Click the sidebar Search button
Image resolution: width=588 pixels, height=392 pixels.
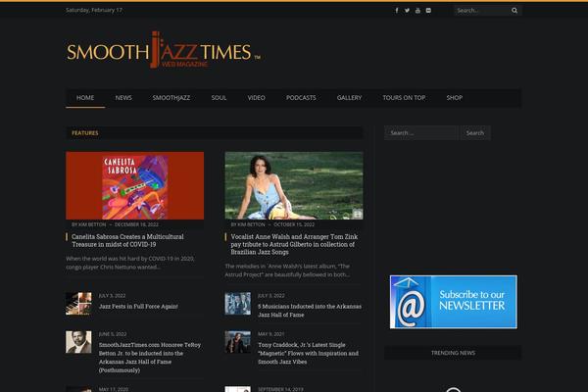pos(475,133)
